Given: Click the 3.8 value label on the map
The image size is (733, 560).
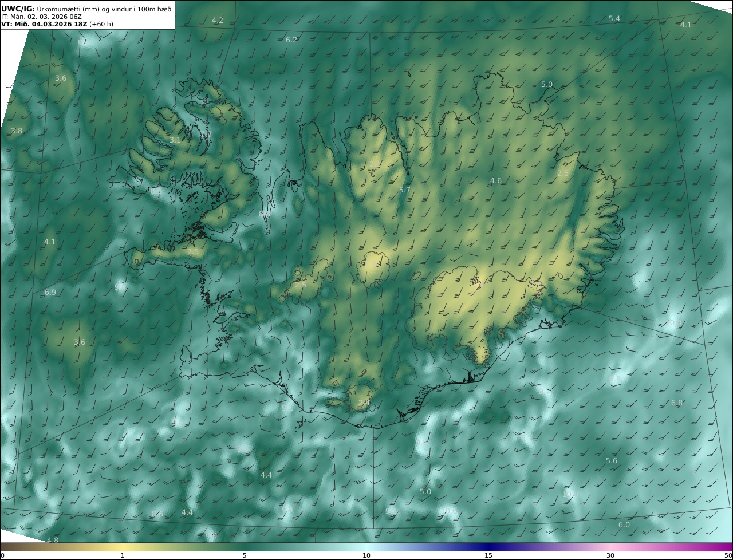Looking at the screenshot, I should pos(17,131).
